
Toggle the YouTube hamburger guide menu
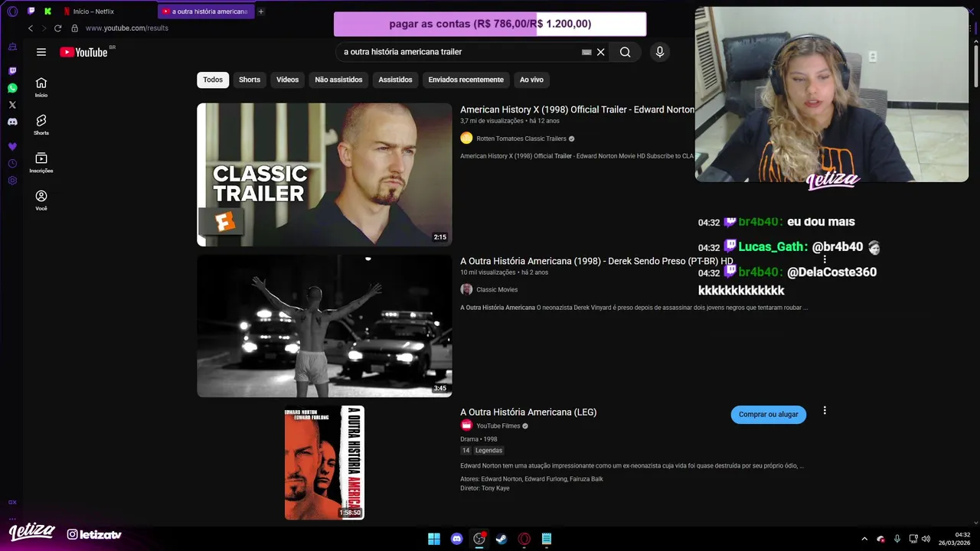[41, 52]
